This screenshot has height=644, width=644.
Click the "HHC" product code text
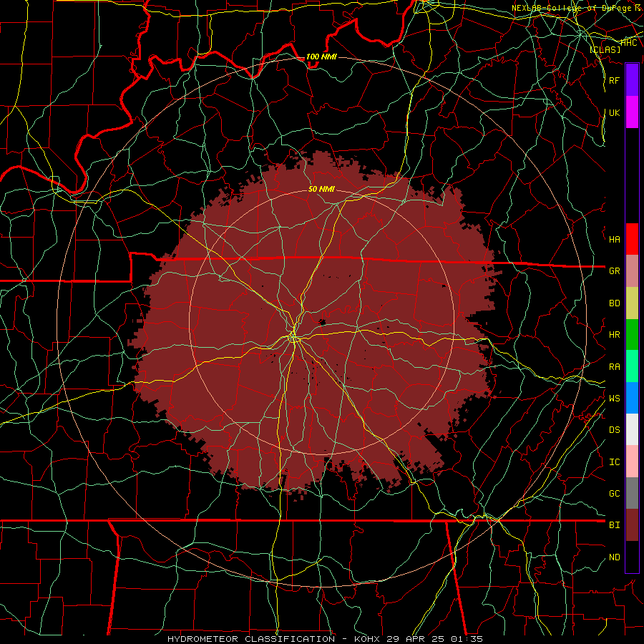click(629, 43)
